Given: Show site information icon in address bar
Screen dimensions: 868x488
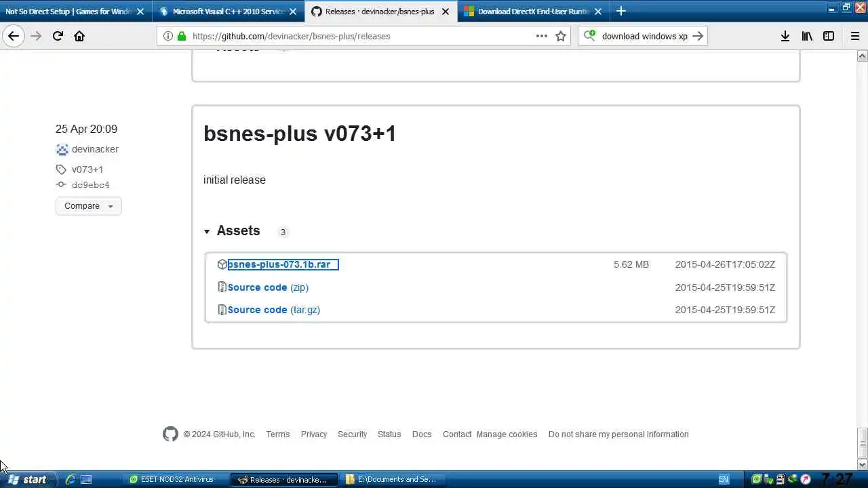Looking at the screenshot, I should [168, 36].
